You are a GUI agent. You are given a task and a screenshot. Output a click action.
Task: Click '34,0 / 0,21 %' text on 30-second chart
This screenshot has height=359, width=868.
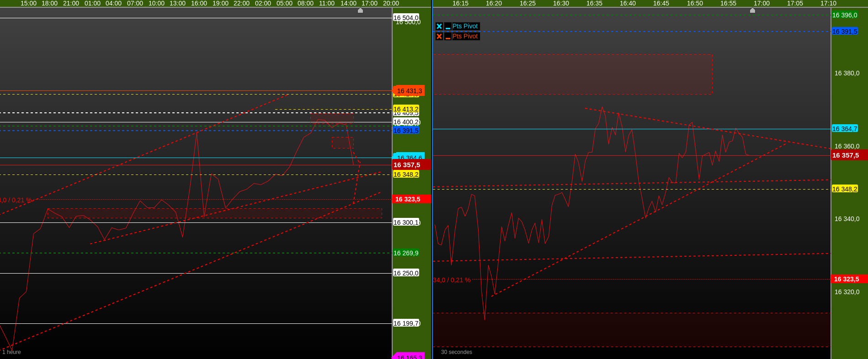click(452, 280)
